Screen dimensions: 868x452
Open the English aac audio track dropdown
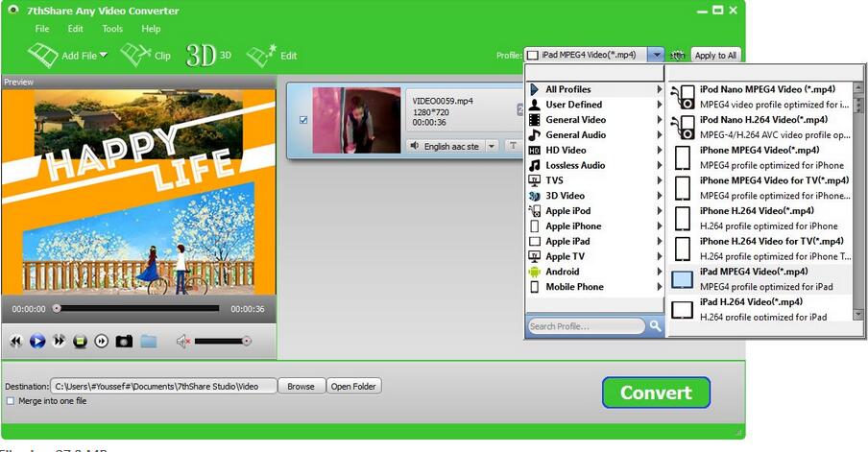pos(492,146)
